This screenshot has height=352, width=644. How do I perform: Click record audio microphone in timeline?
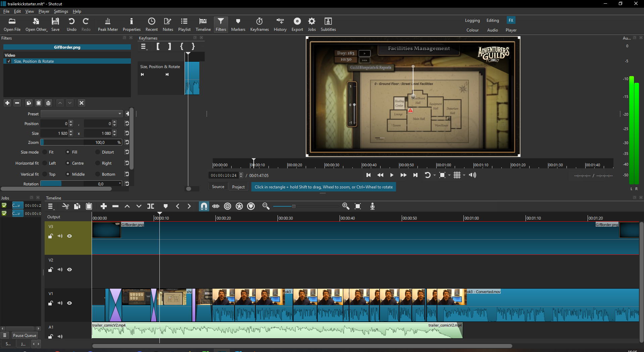click(x=373, y=206)
